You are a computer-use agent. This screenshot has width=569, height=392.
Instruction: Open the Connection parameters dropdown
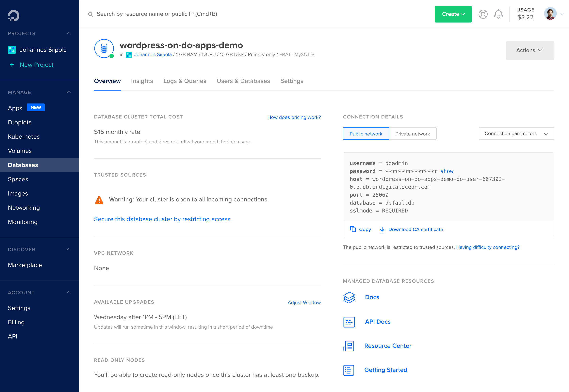[x=516, y=134]
